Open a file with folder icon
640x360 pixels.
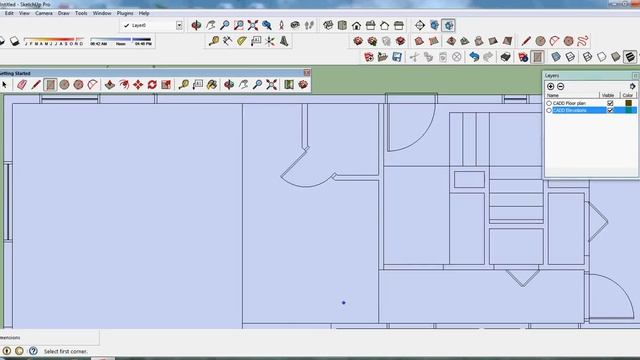pos(382,57)
